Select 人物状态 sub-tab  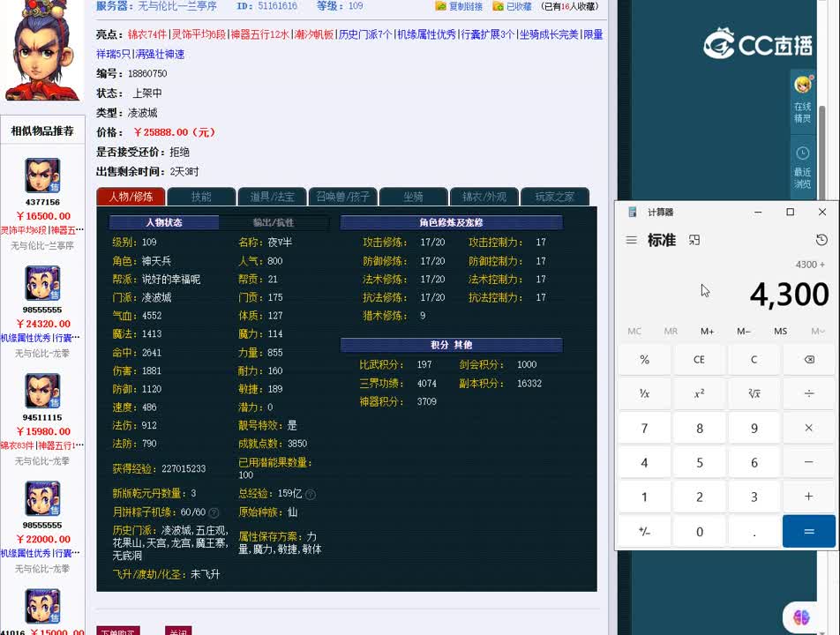point(164,222)
